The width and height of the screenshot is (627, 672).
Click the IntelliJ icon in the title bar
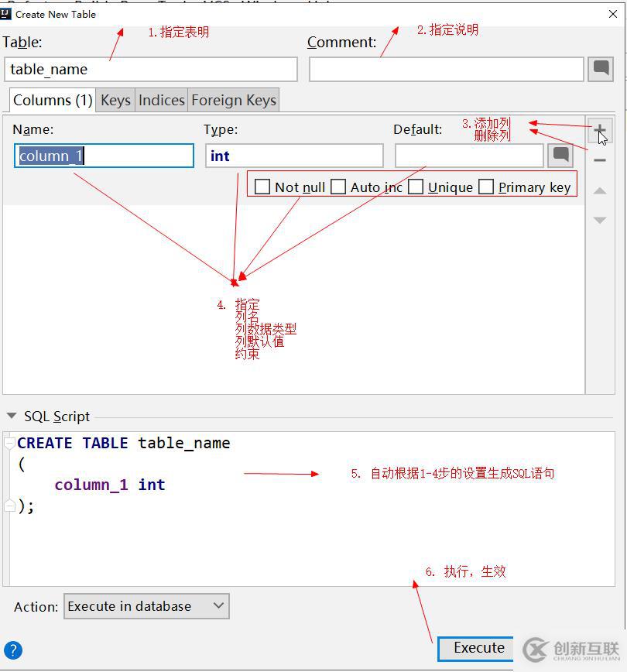click(5, 14)
